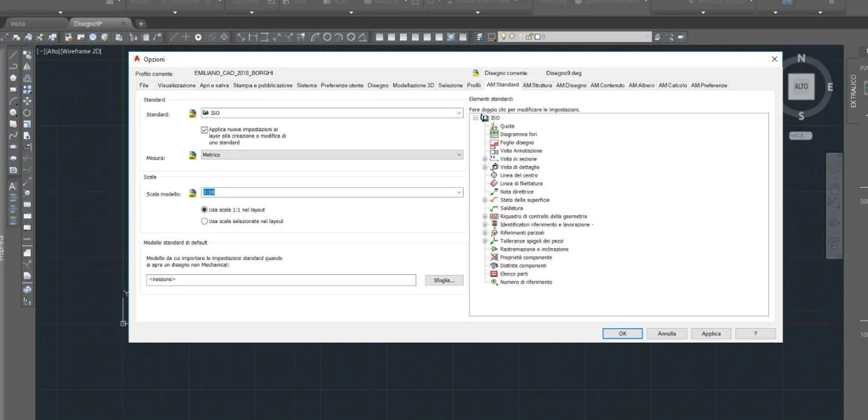868x420 pixels.
Task: Click the WCS coordinate system label
Action: tap(800, 136)
